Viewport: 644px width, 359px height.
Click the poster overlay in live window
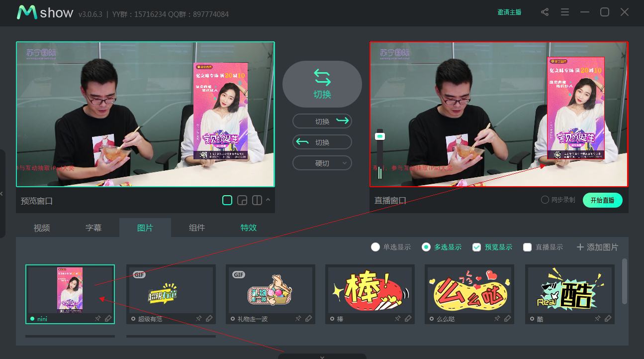click(576, 108)
